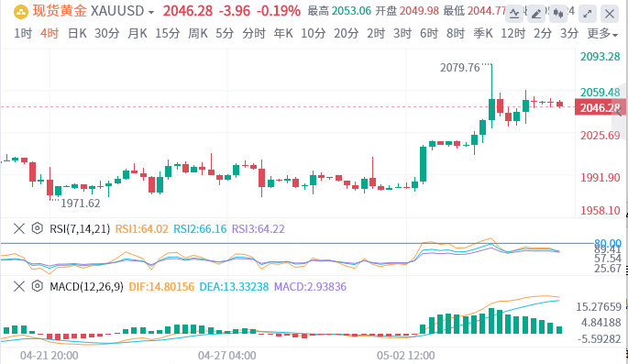Select the 2分 timeframe
This screenshot has width=628, height=364.
tap(543, 34)
